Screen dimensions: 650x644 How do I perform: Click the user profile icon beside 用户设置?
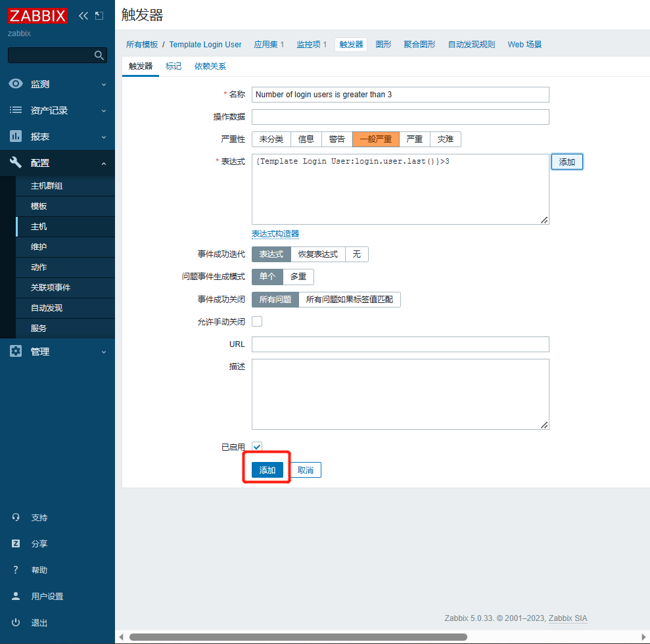[16, 596]
